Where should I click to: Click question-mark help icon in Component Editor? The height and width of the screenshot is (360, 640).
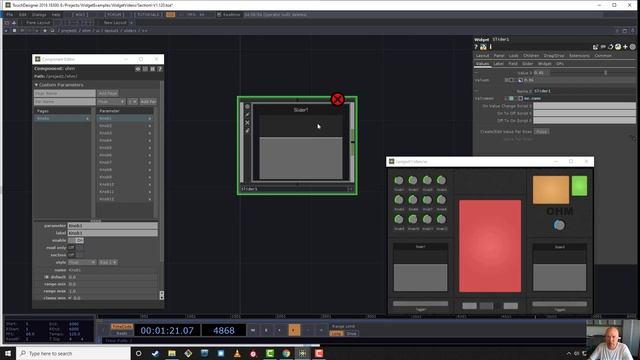160,69
